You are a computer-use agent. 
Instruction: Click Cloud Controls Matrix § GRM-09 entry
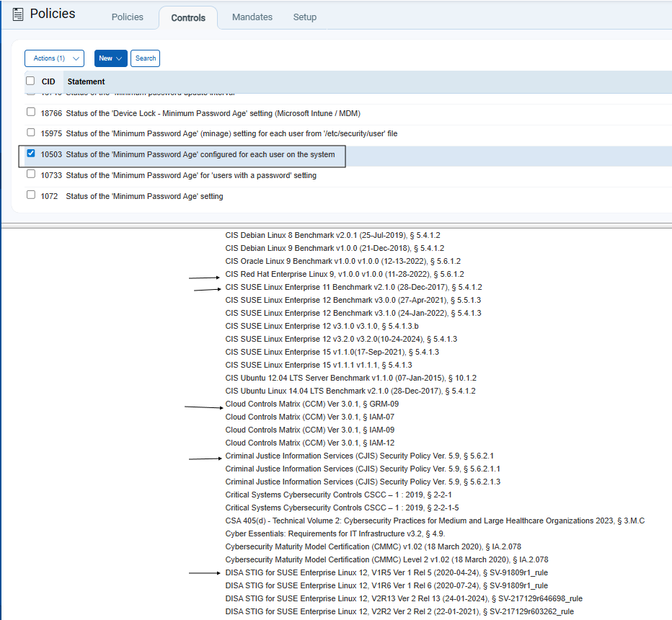tap(312, 404)
